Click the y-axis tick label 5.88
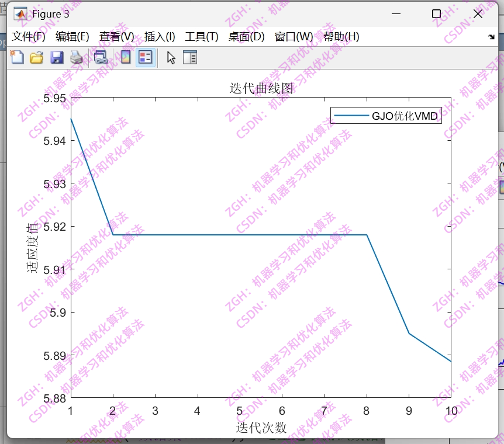Viewport: 504px width, 444px height. [54, 398]
